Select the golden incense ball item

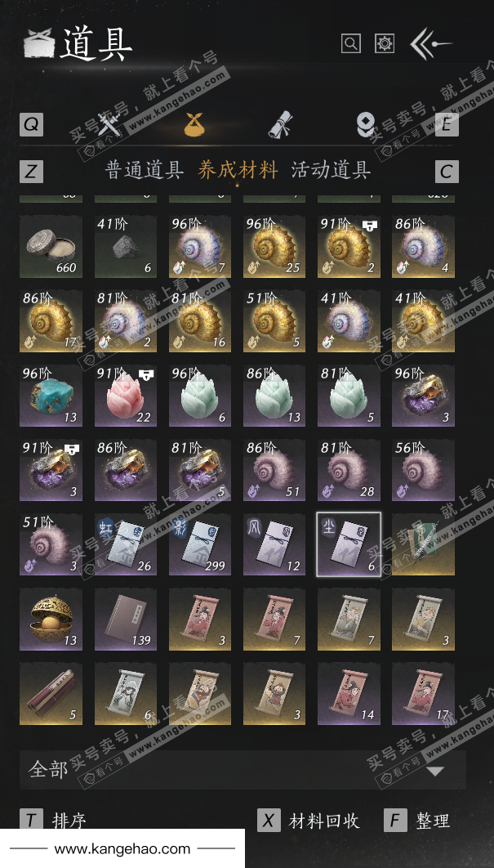coord(51,619)
